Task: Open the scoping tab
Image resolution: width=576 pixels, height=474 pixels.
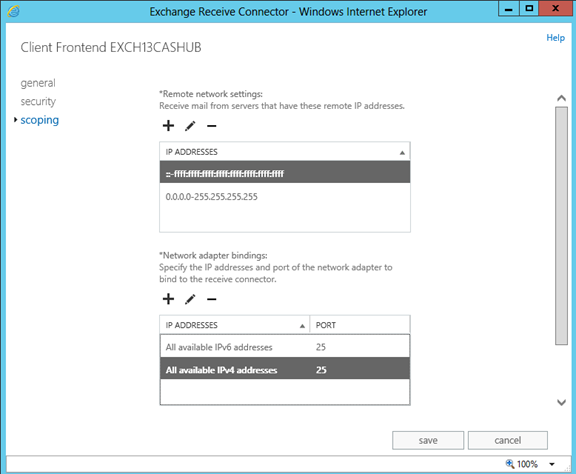Action: [39, 120]
